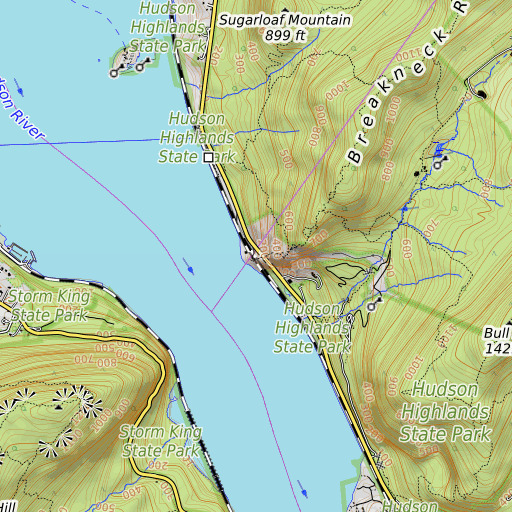Select the viewpoint icon beside the small blue pond
This screenshot has height=512, width=512.
coord(440,162)
